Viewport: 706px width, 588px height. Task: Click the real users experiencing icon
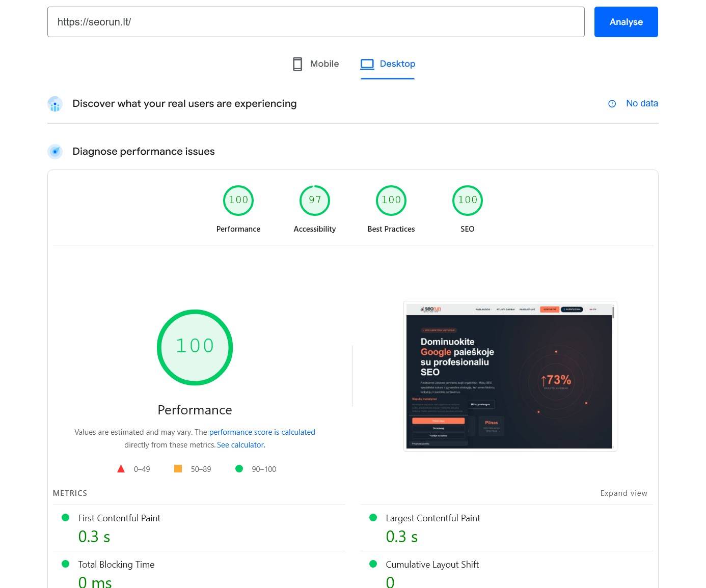pos(55,103)
